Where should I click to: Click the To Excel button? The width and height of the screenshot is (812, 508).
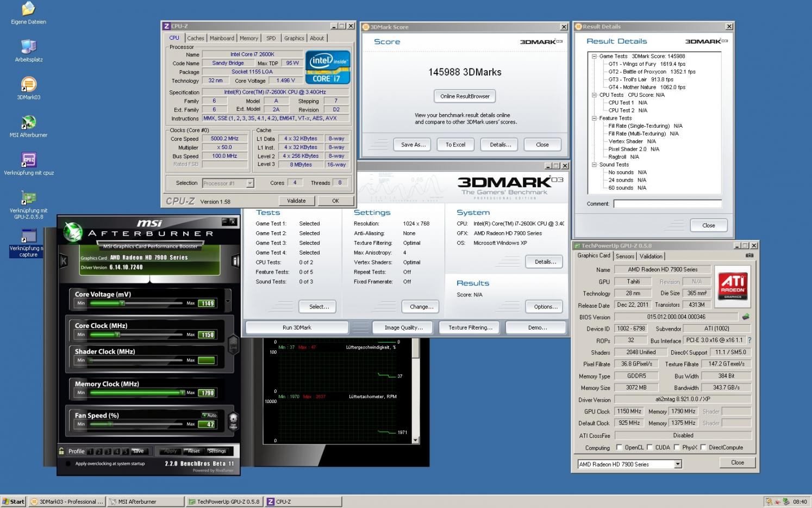click(455, 145)
